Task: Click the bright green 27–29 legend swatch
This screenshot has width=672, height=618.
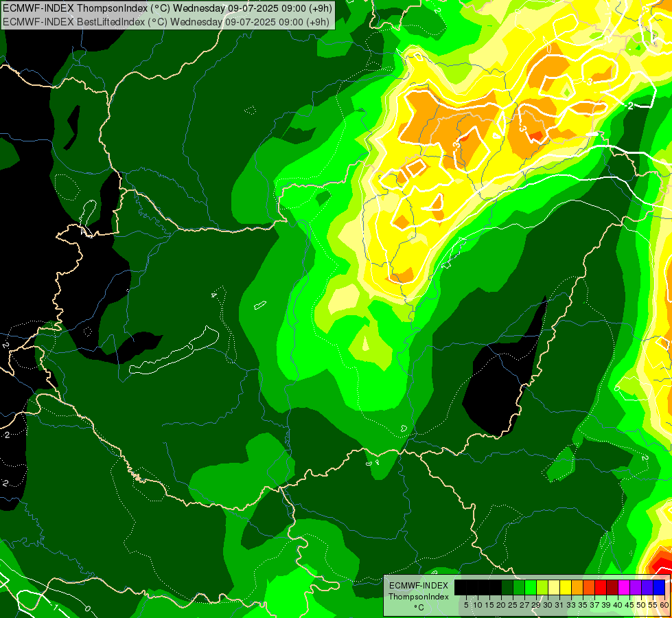Action: 531,587
